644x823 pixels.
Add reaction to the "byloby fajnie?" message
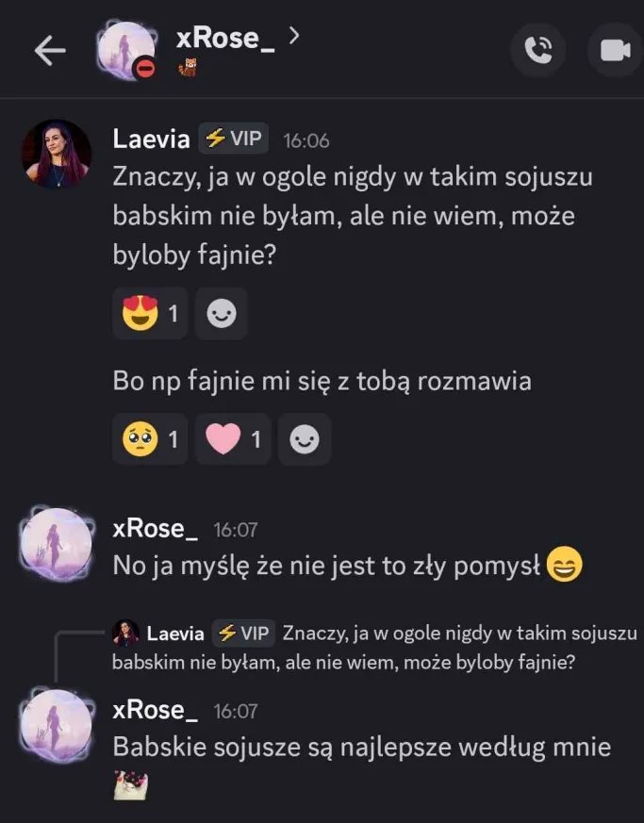tap(222, 314)
